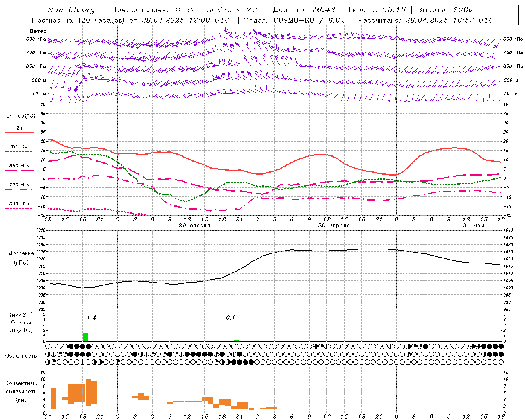Image resolution: width=525 pixels, height=420 pixels.
Task: Click the precipitation amount 1.4
Action: pyautogui.click(x=91, y=318)
